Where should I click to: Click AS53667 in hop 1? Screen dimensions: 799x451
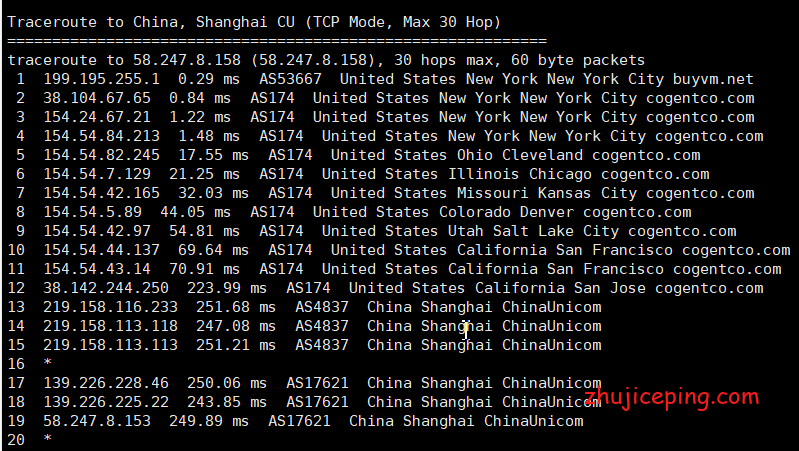[290, 79]
